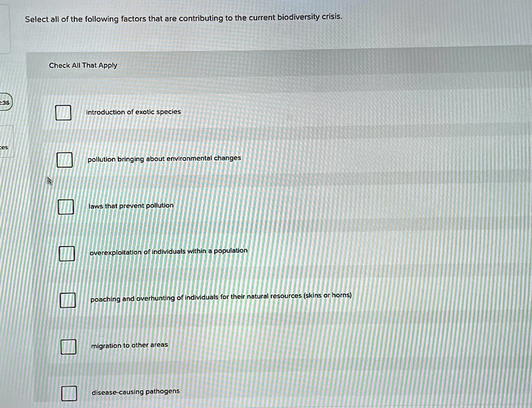Click the 'disease-causing pathogens' label text

click(x=136, y=392)
